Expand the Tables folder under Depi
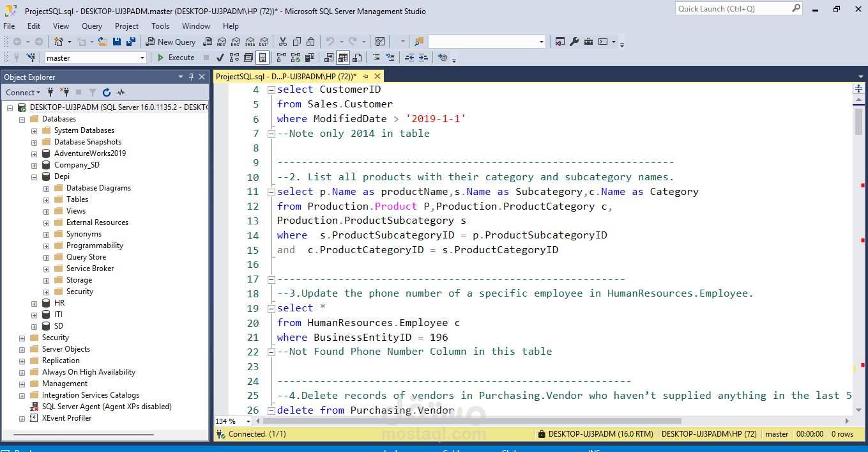868x452 pixels. pyautogui.click(x=47, y=199)
